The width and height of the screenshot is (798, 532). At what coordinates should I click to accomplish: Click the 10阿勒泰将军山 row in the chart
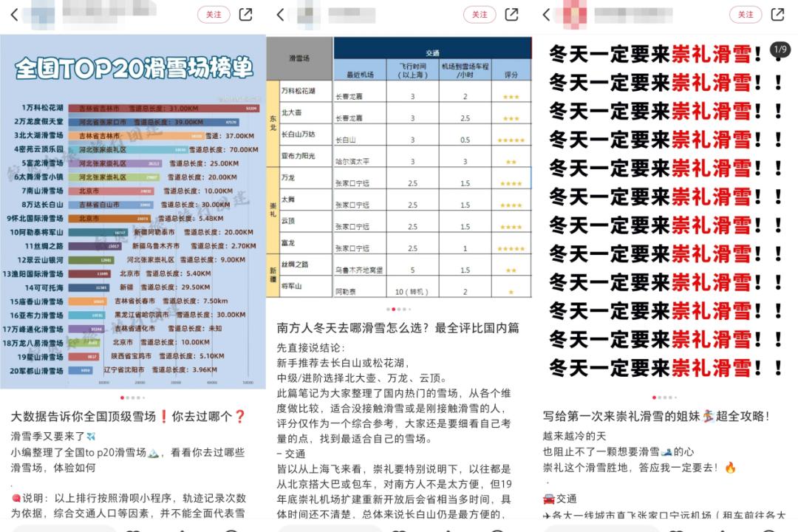(x=132, y=232)
